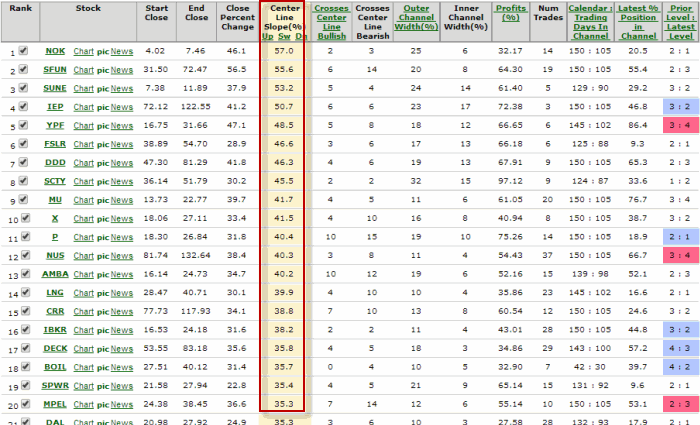
Task: Select end close 132.64 in NUS row
Action: tap(196, 255)
